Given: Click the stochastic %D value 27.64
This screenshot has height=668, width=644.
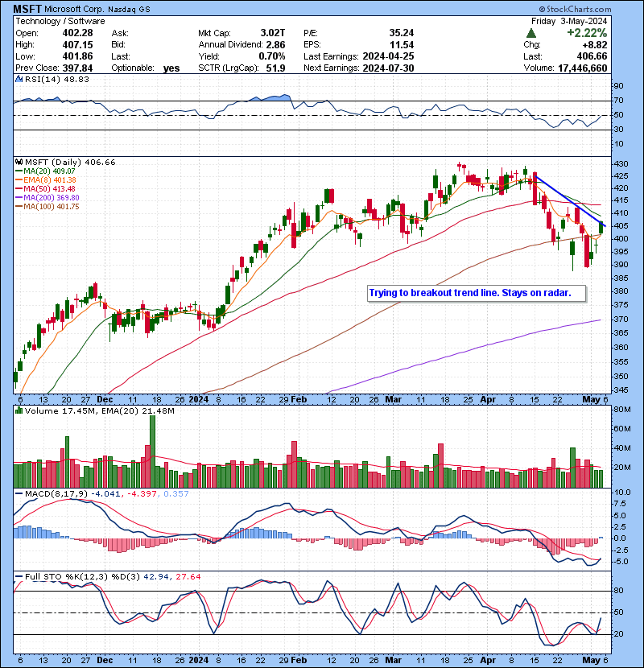Looking at the screenshot, I should [x=188, y=577].
